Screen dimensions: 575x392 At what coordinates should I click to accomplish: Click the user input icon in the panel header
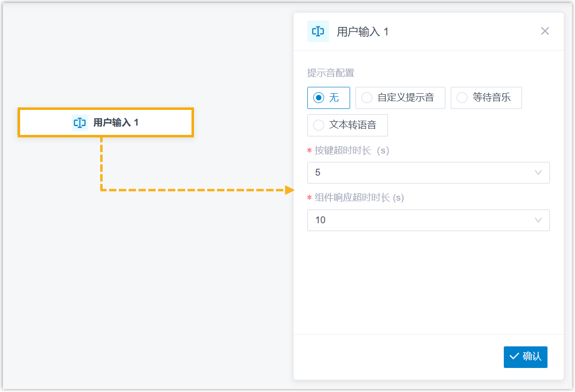pyautogui.click(x=318, y=31)
